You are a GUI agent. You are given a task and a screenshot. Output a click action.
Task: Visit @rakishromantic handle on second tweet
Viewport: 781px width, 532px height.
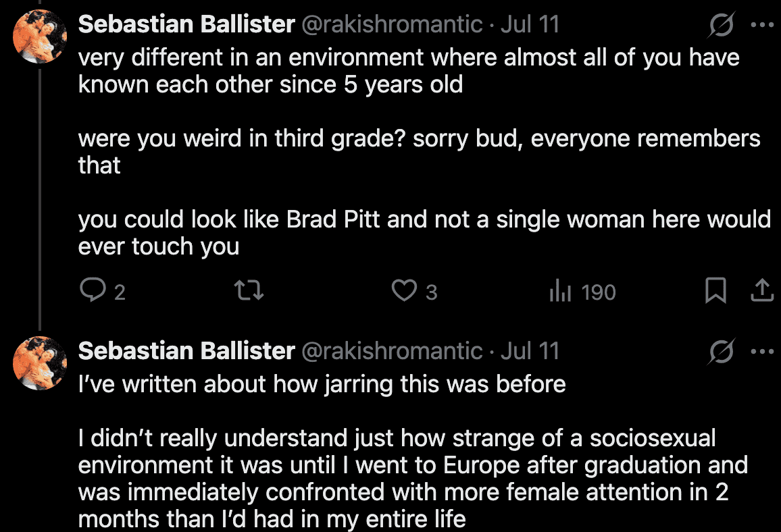392,351
